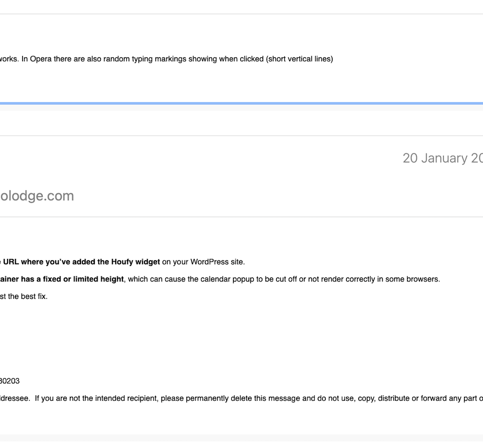This screenshot has height=448, width=483.
Task: Click the number ending 30203
Action: [x=10, y=381]
